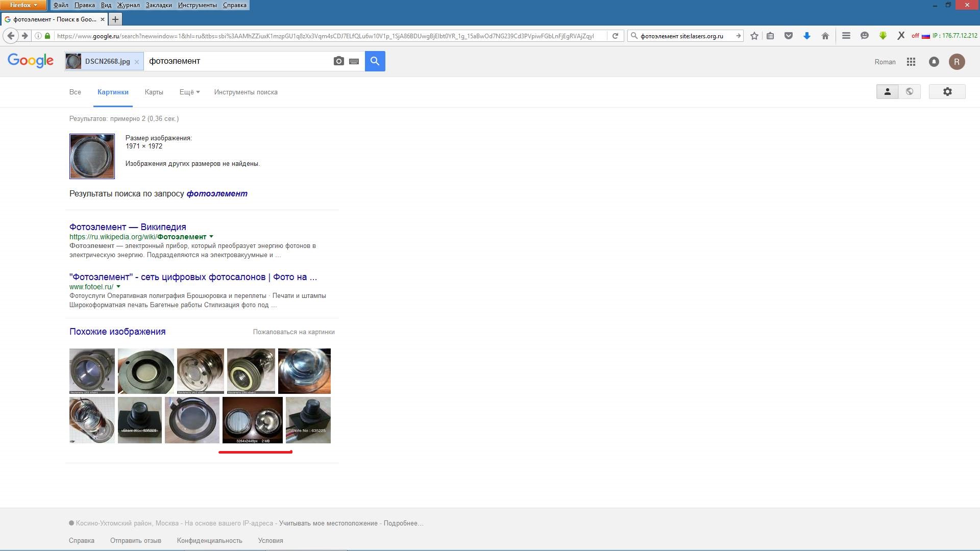Image resolution: width=980 pixels, height=551 pixels.
Task: Bookmark this page with the star icon
Action: [754, 36]
